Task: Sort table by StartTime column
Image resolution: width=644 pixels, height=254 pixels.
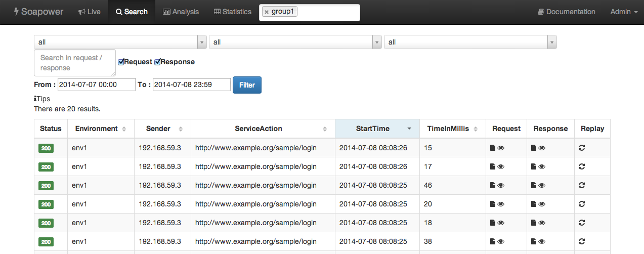Action: tap(377, 129)
